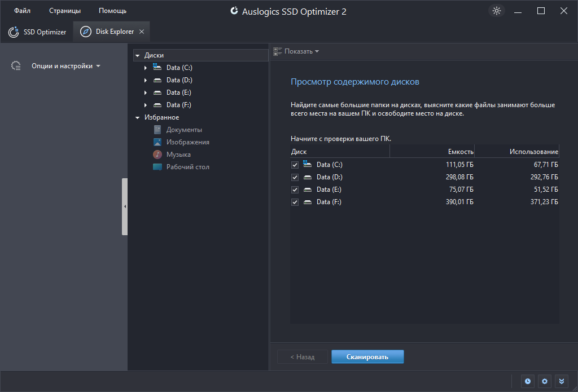Click the Disk Explorer compass icon
Viewport: 578px width, 392px height.
click(86, 32)
